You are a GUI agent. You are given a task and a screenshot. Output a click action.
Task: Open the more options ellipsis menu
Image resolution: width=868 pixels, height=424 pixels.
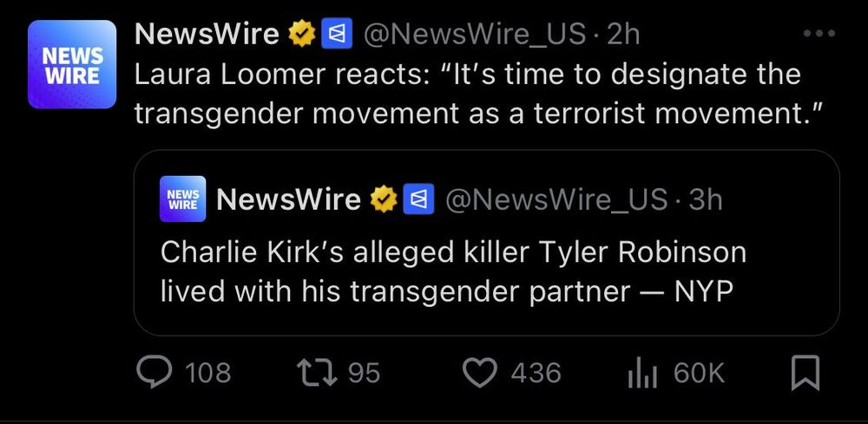[819, 34]
